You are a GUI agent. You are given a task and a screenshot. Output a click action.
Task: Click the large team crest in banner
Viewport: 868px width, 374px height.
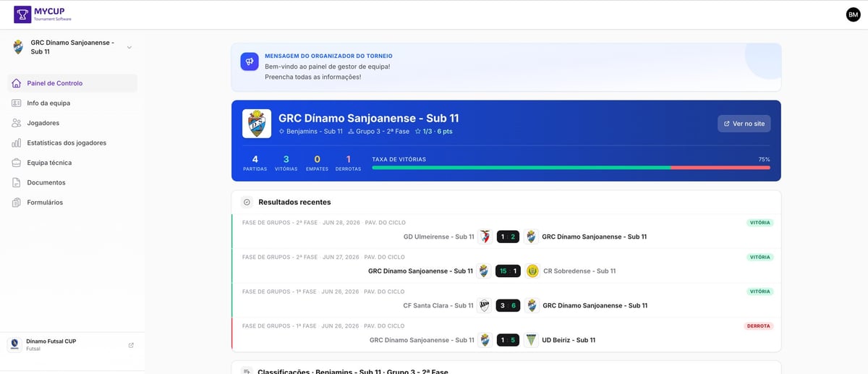(257, 124)
